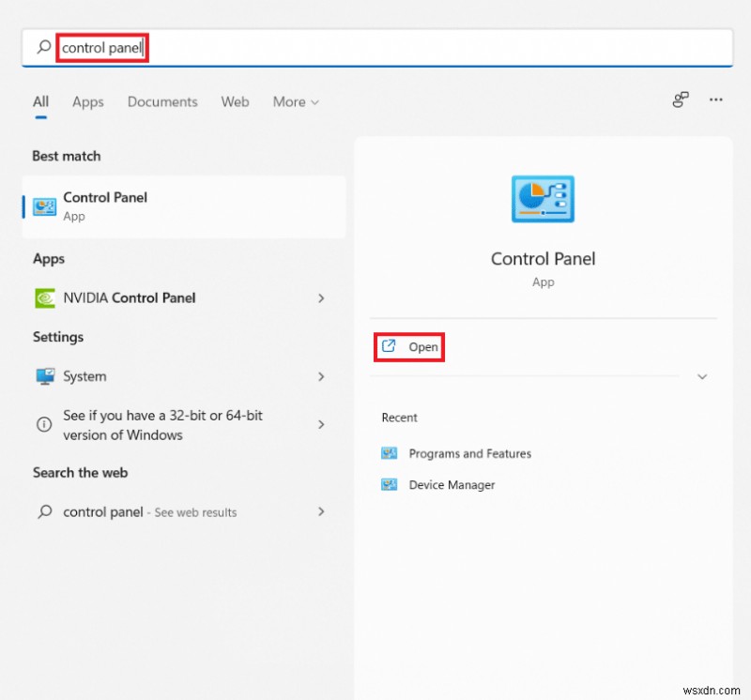Viewport: 751px width, 700px height.
Task: Click the Search the web heading
Action: click(x=81, y=473)
